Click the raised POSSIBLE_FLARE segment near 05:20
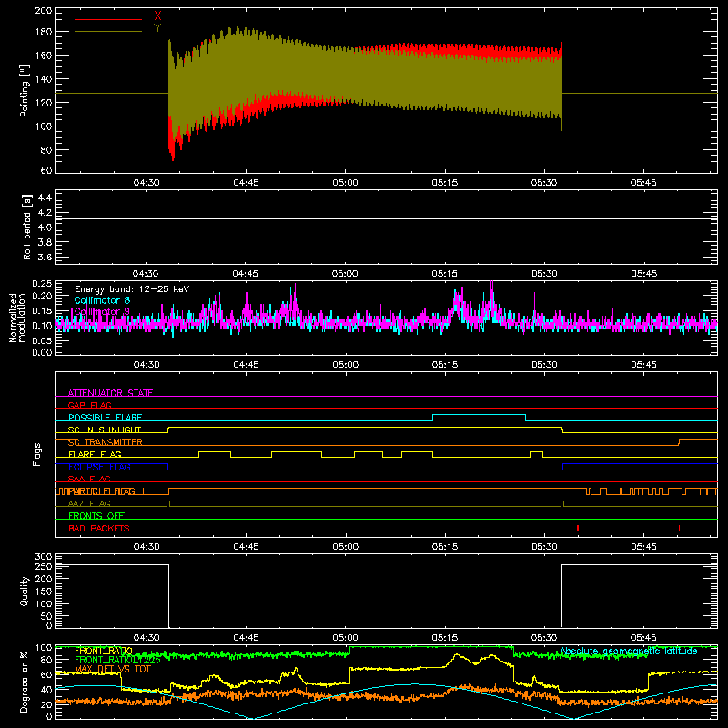 pos(480,415)
